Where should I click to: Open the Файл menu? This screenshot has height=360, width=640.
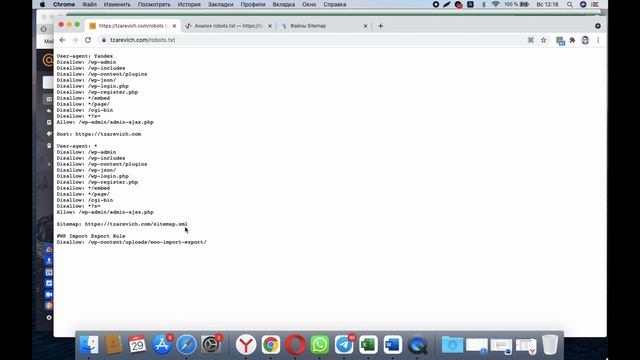pyautogui.click(x=89, y=4)
